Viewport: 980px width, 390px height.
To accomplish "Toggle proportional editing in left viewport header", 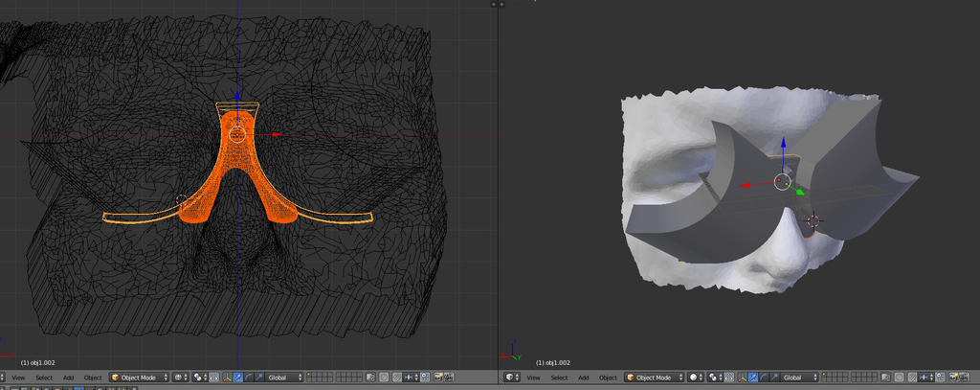I will pos(384,378).
